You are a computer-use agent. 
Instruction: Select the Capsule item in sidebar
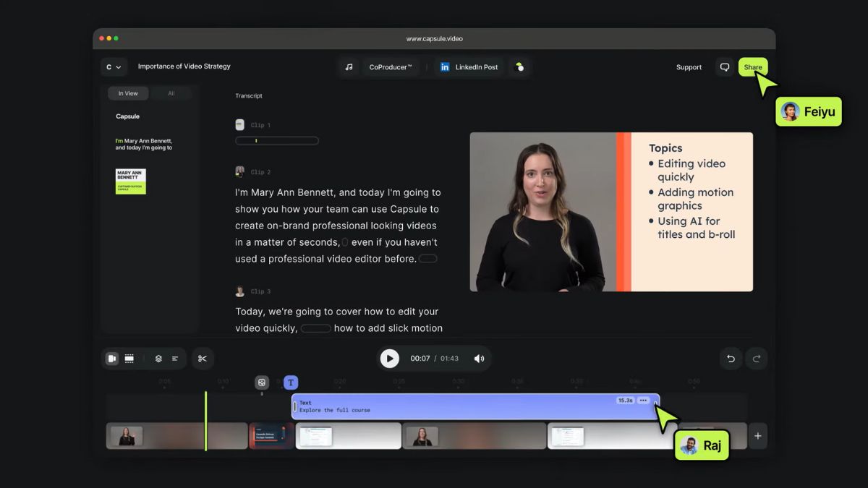(127, 116)
